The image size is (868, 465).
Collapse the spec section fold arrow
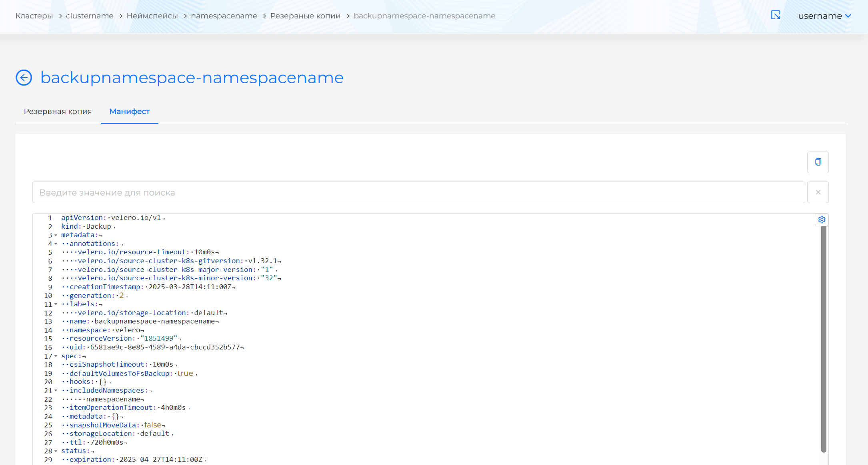56,356
